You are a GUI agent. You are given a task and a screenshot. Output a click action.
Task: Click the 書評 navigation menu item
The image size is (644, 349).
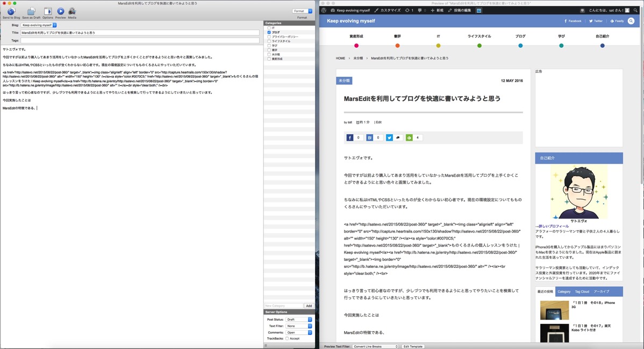click(397, 37)
